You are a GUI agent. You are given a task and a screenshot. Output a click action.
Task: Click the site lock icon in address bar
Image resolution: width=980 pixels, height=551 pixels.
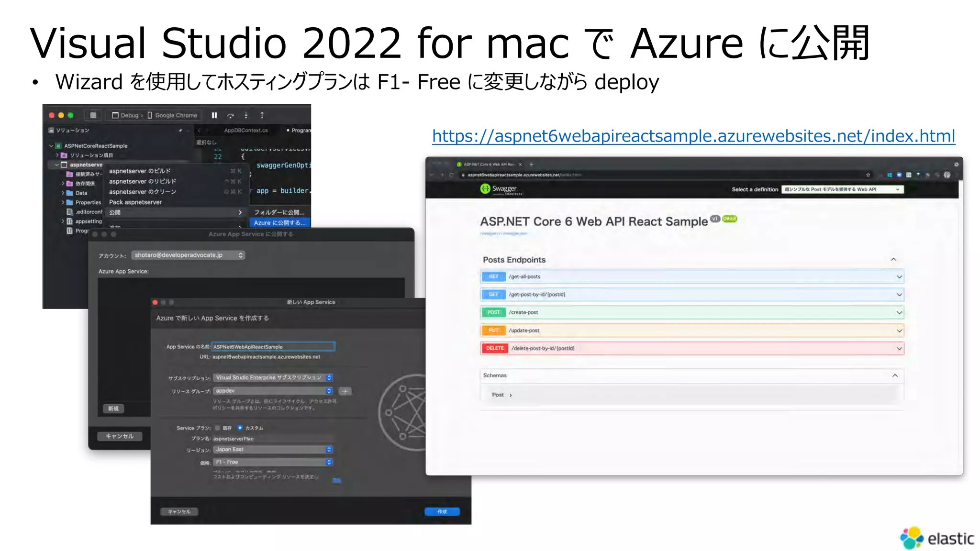[x=463, y=175]
